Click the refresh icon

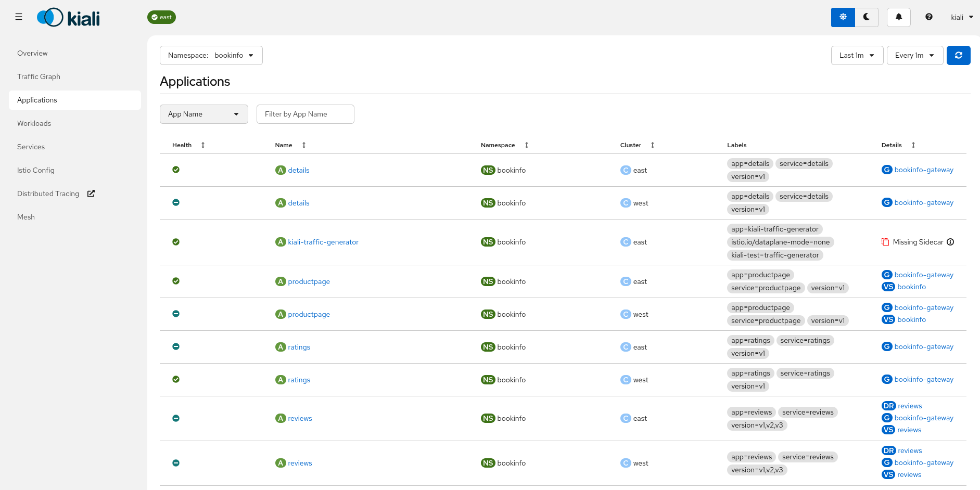958,55
